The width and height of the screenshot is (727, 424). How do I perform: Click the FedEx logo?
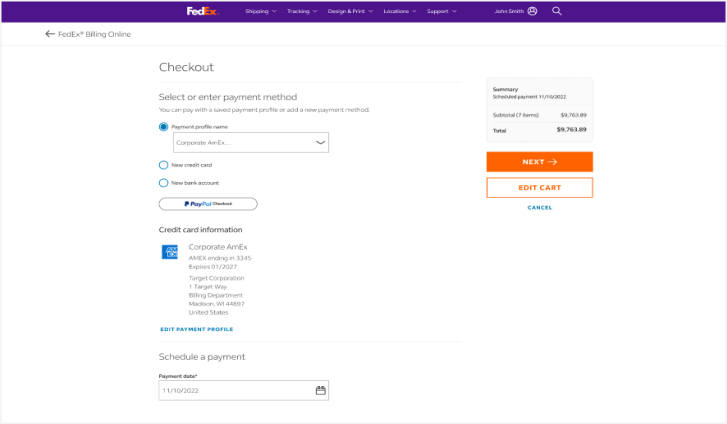[x=202, y=11]
